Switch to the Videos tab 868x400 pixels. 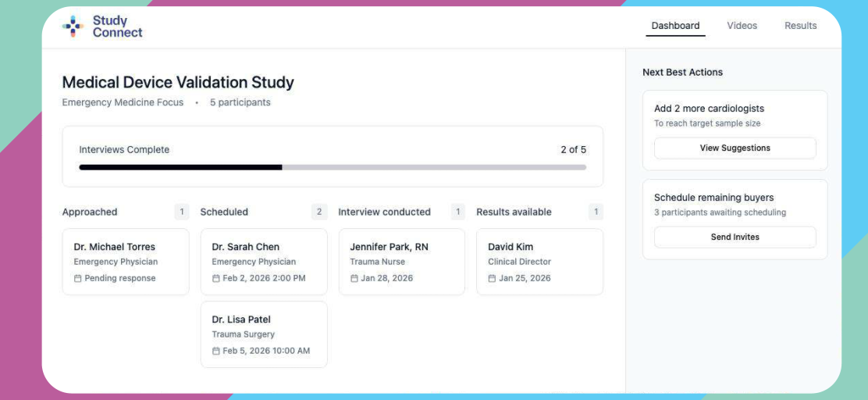pyautogui.click(x=742, y=26)
